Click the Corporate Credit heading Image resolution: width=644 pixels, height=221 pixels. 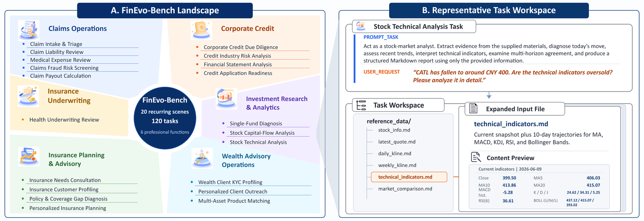point(248,29)
